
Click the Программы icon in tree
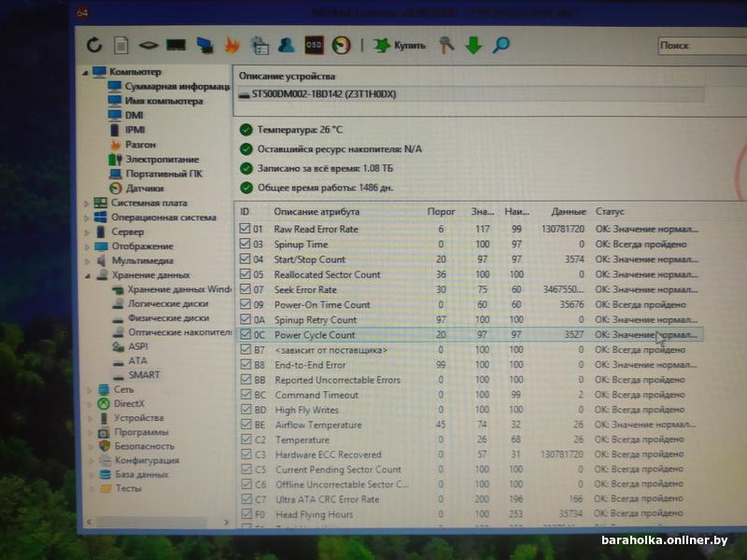point(104,433)
